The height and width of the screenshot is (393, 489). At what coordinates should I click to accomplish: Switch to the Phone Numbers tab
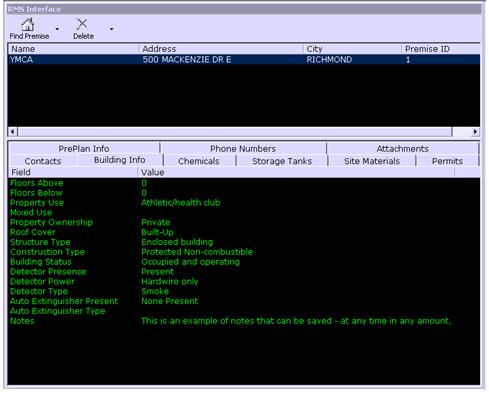pos(243,148)
